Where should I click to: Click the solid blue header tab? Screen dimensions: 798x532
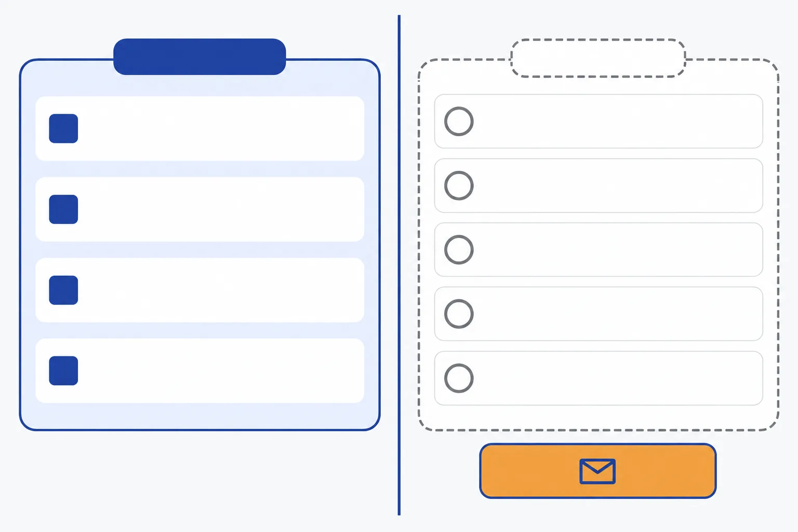coord(199,57)
